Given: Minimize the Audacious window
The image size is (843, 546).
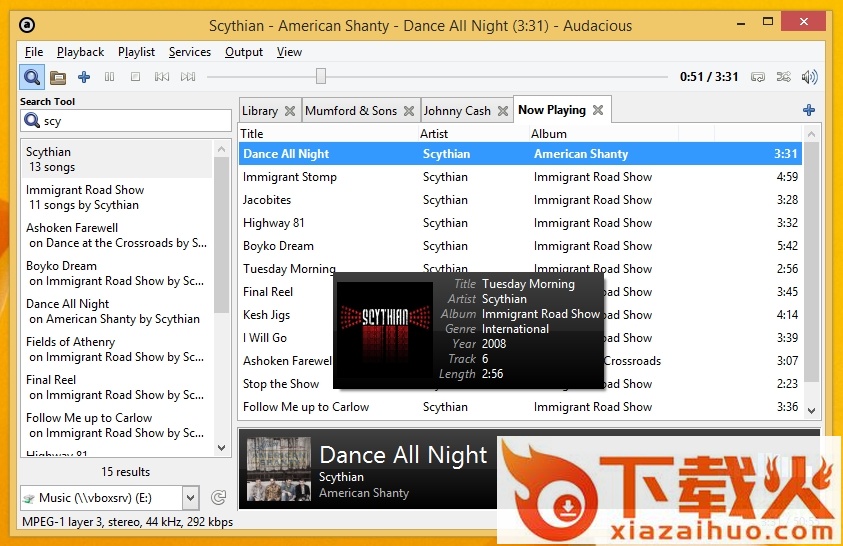Looking at the screenshot, I should click(741, 23).
